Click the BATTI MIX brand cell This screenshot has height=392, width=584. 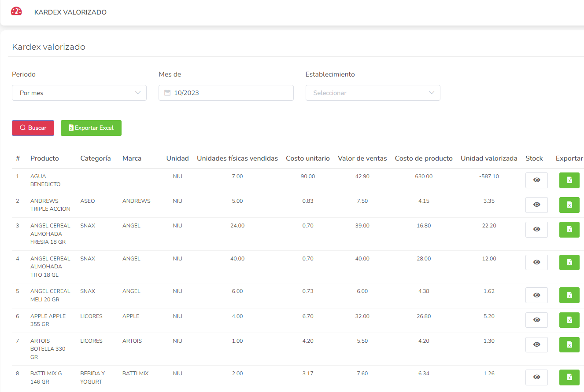pos(136,374)
